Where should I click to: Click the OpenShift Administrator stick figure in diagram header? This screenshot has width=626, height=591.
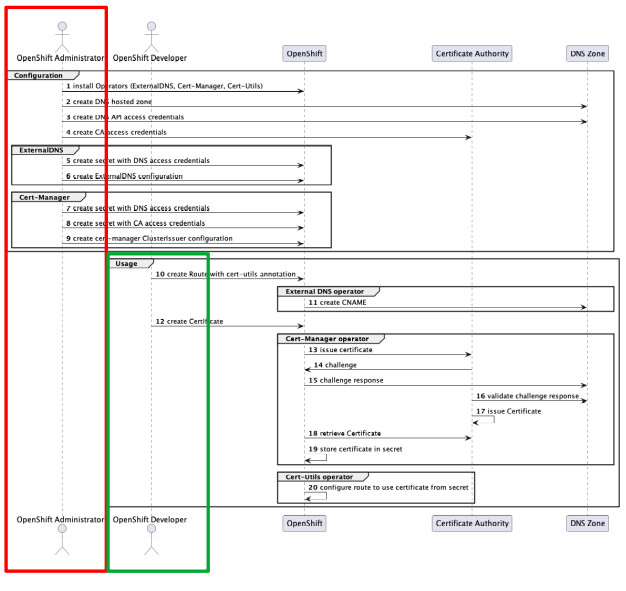coord(62,37)
